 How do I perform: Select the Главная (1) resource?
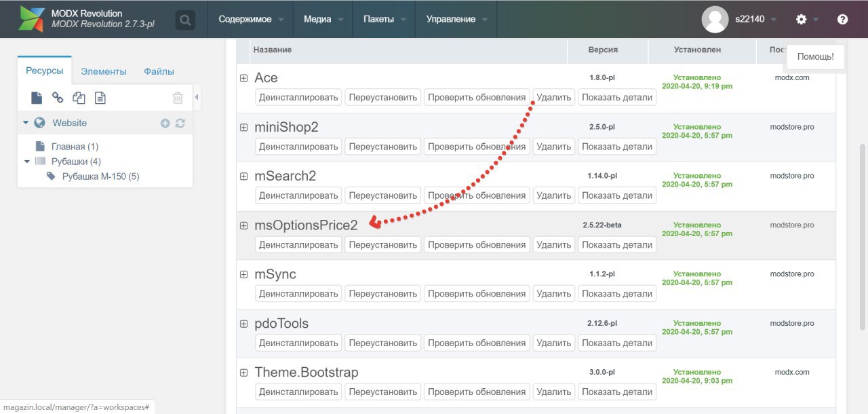(75, 147)
